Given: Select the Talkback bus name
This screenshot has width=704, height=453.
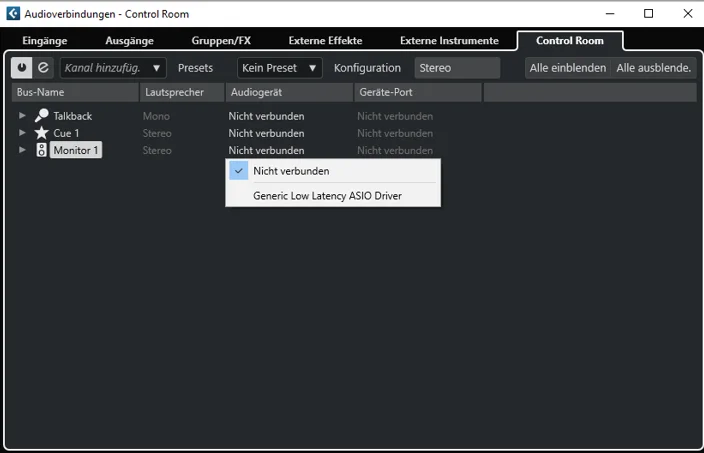Looking at the screenshot, I should click(x=73, y=116).
